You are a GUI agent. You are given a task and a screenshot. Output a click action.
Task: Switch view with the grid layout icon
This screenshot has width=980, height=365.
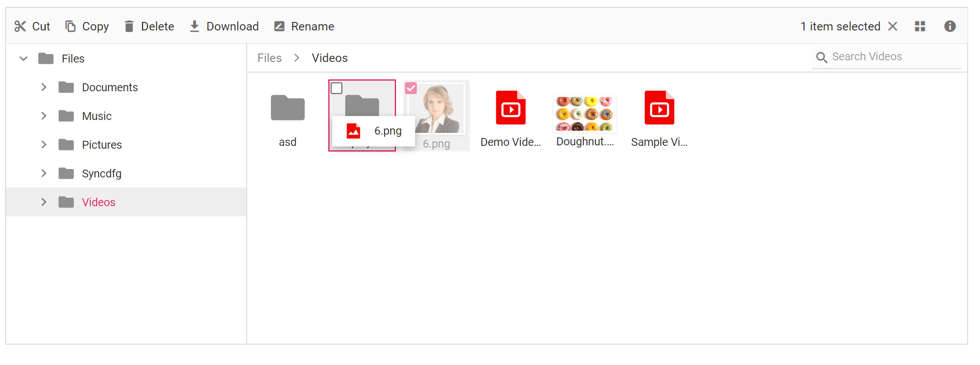tap(920, 26)
